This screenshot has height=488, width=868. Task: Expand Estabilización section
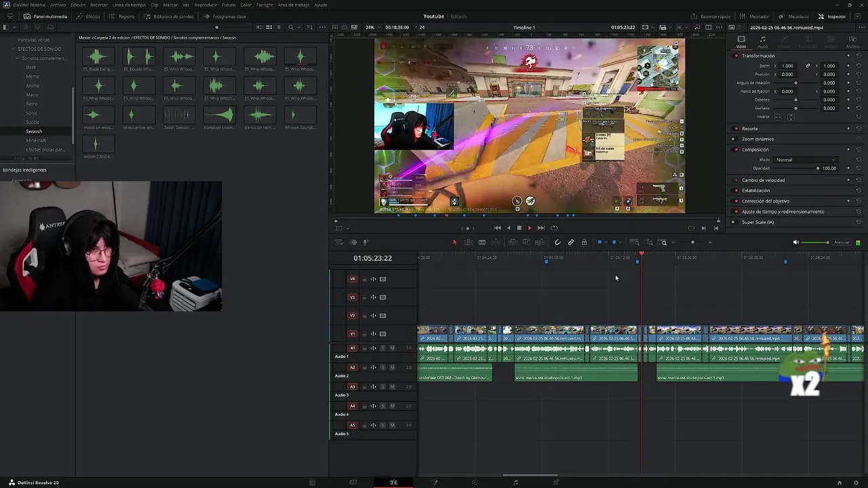click(755, 190)
